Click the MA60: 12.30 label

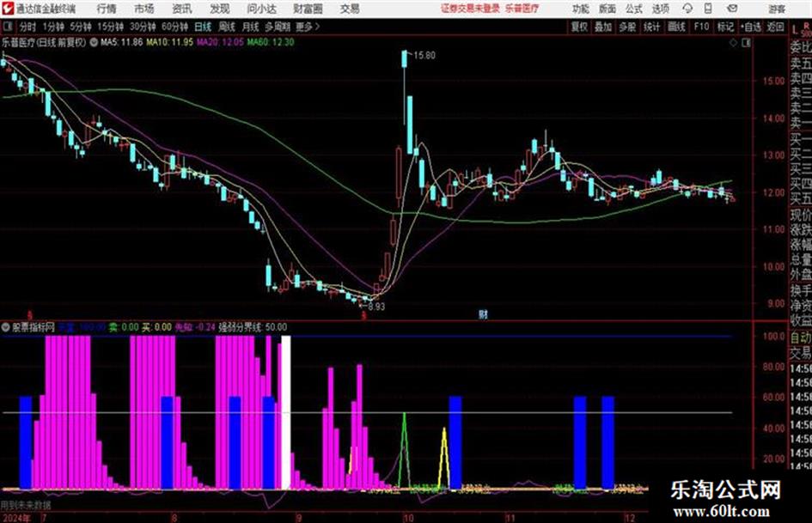(271, 42)
